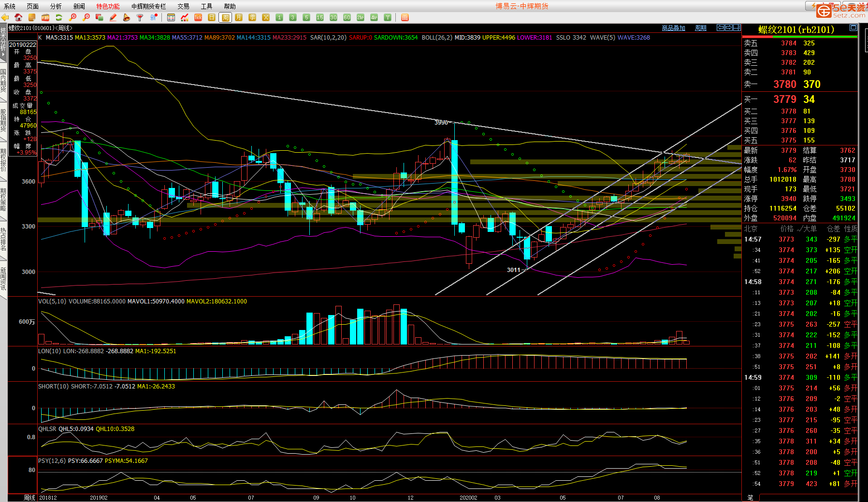Select the weekly 周 period icon
Screen dimensions: 868x502
pyautogui.click(x=225, y=17)
